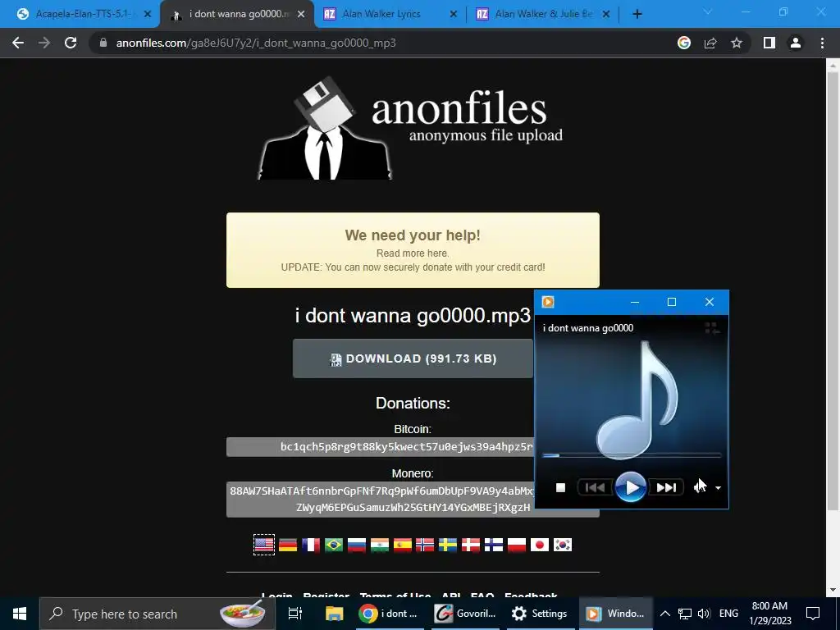Select the Russian flag language
Viewport: 840px width, 630px height.
pos(357,545)
